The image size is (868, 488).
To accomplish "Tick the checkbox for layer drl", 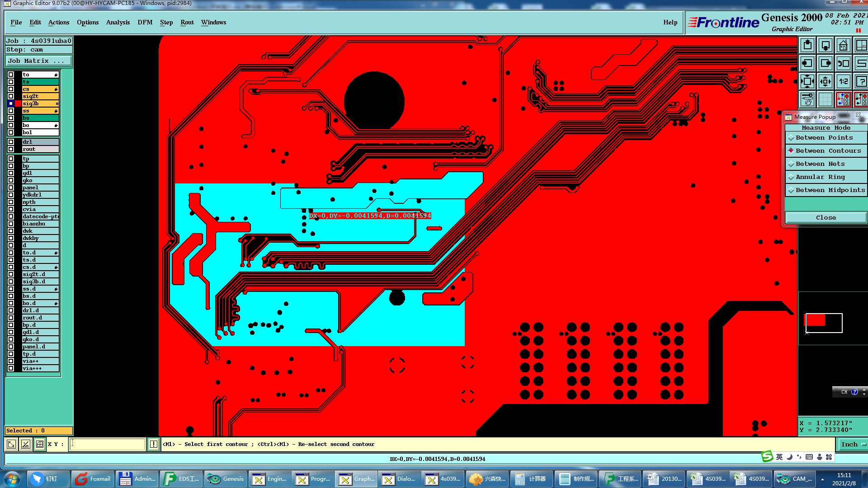I will 11,142.
